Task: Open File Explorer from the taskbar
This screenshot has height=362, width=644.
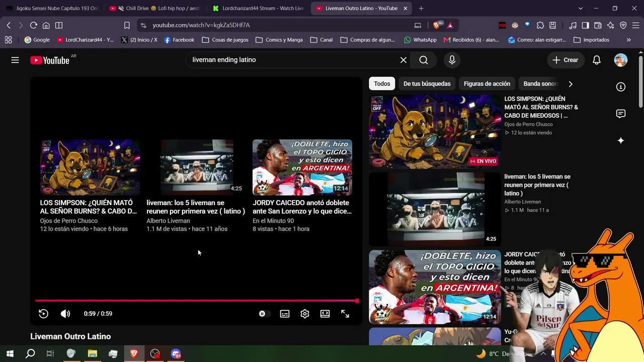Action: click(92, 353)
